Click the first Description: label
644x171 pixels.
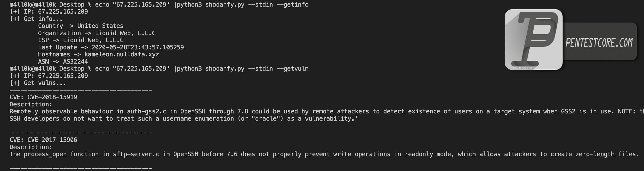click(x=31, y=104)
